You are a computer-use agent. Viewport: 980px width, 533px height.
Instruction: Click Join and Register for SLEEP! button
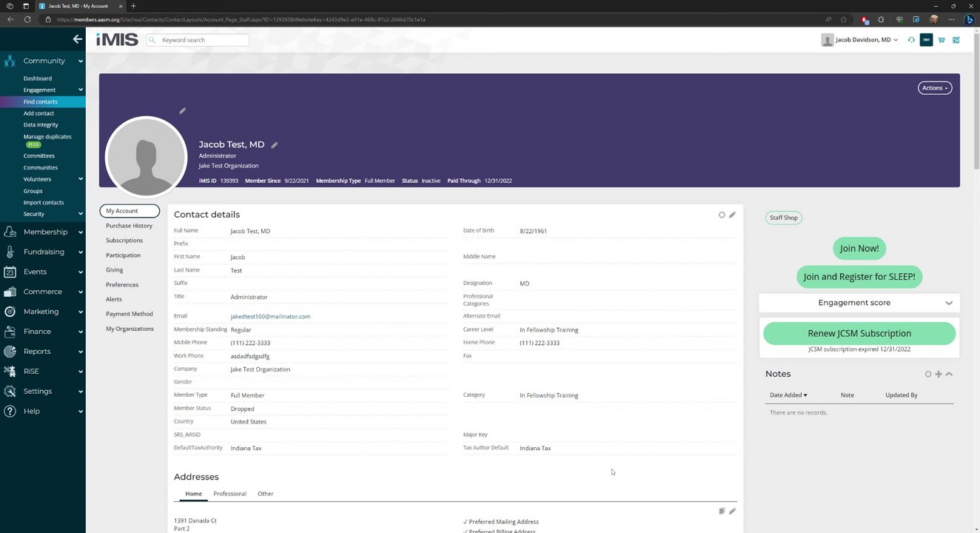coord(859,277)
